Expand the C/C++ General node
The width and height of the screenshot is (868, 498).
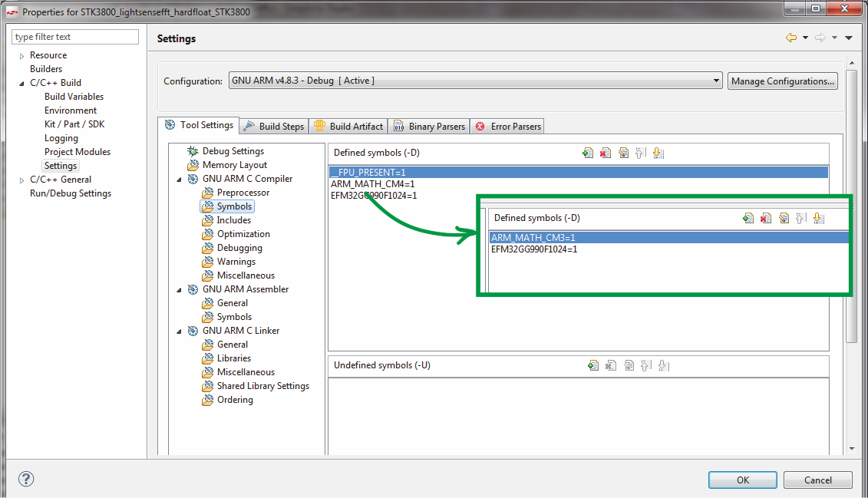[21, 180]
